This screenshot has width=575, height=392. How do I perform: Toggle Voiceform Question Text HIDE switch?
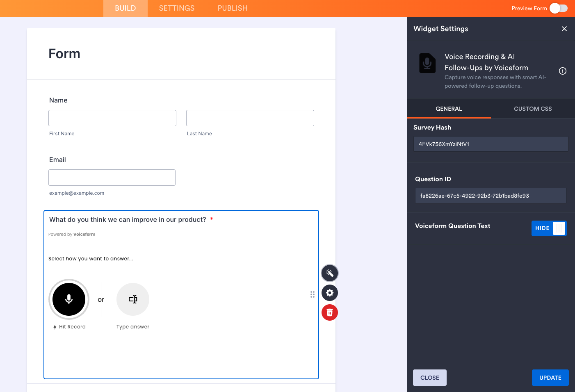point(549,228)
